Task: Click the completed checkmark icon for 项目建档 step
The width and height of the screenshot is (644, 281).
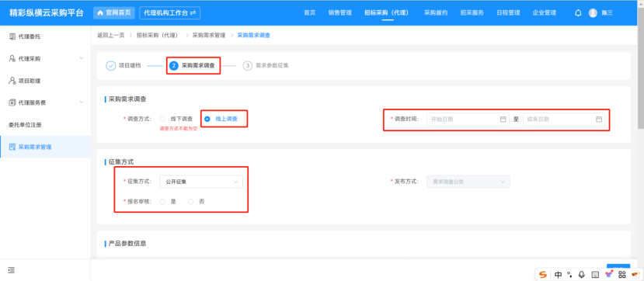Action: tap(111, 66)
